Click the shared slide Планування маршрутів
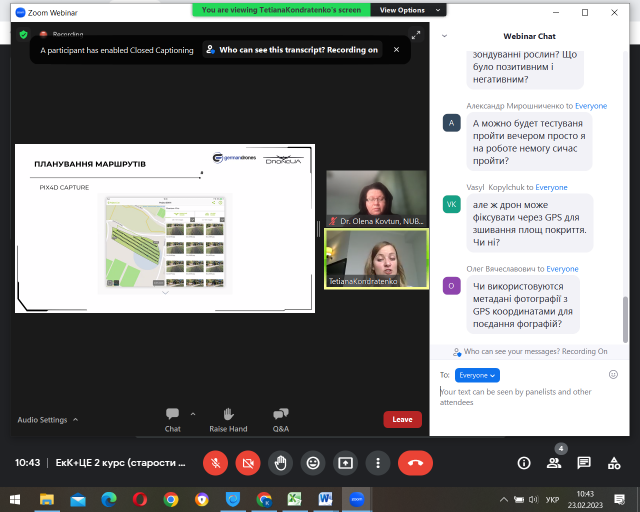Screen dimensions: 640x512 pyautogui.click(x=165, y=229)
